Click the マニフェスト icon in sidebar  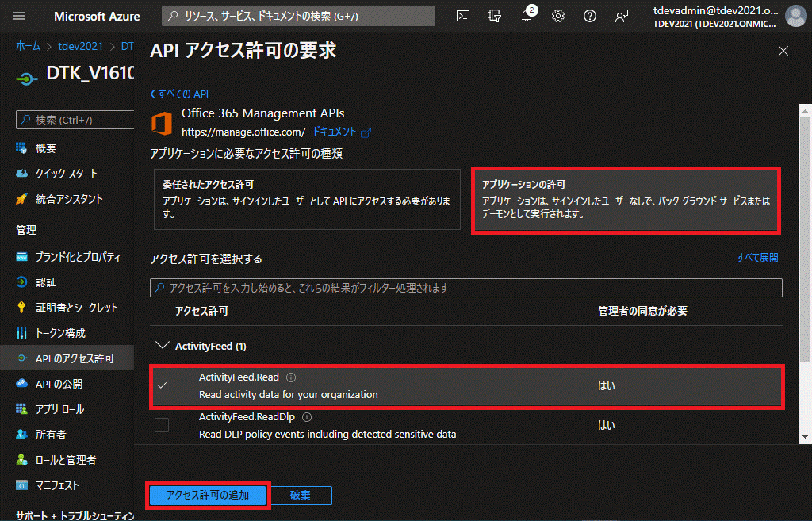click(x=21, y=485)
